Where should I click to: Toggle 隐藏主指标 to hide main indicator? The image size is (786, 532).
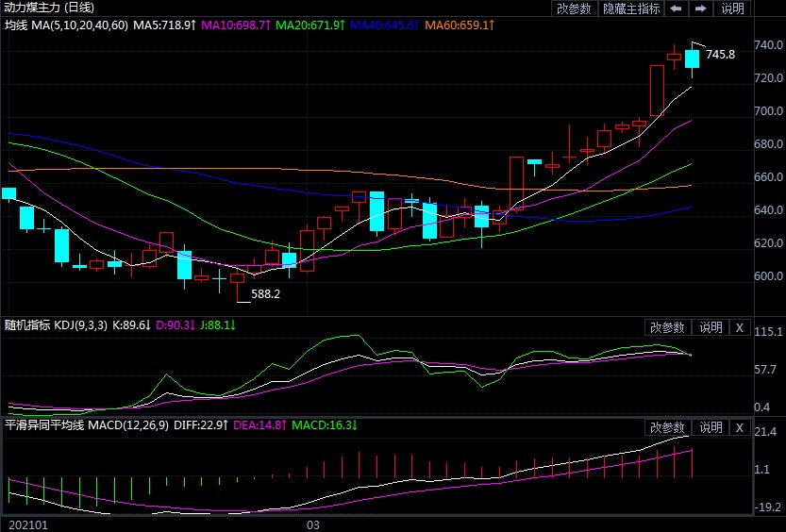click(x=631, y=8)
